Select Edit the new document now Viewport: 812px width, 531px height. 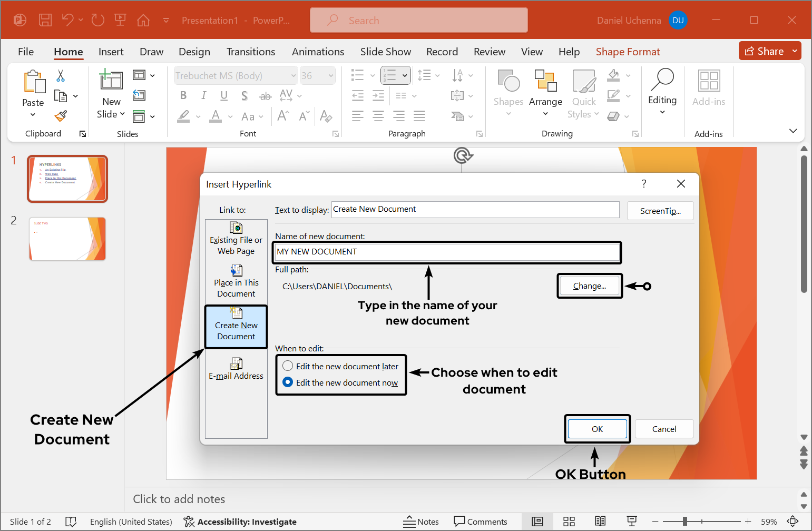pyautogui.click(x=288, y=382)
